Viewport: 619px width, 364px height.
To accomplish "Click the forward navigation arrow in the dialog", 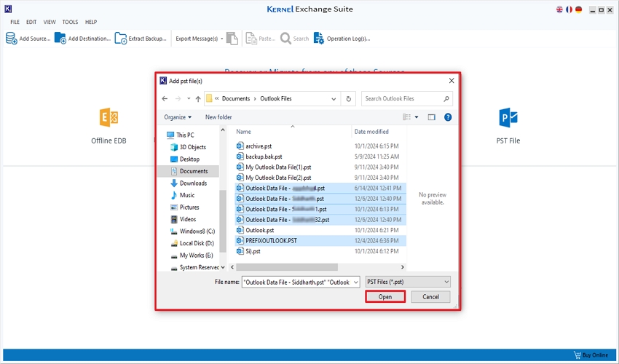I will point(178,99).
